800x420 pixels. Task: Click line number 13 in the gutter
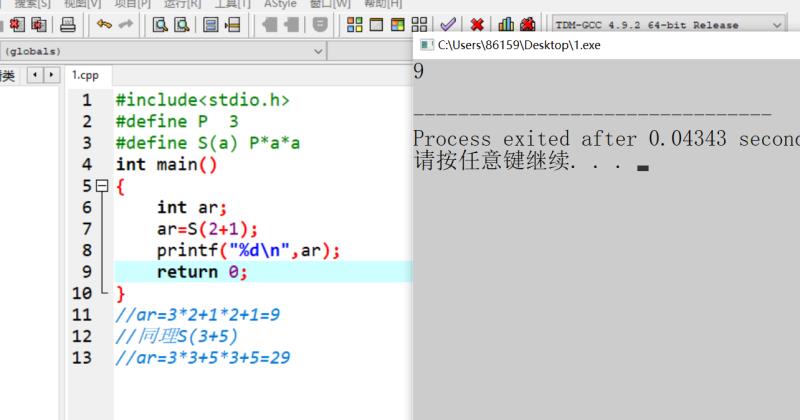pos(82,357)
